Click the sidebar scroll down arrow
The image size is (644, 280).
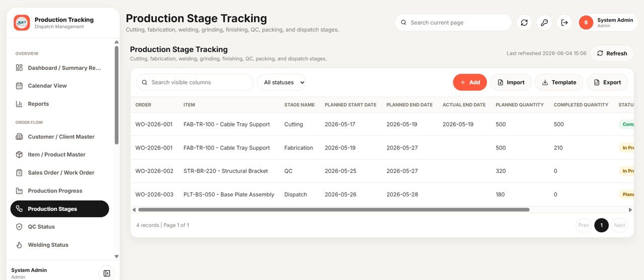117,256
